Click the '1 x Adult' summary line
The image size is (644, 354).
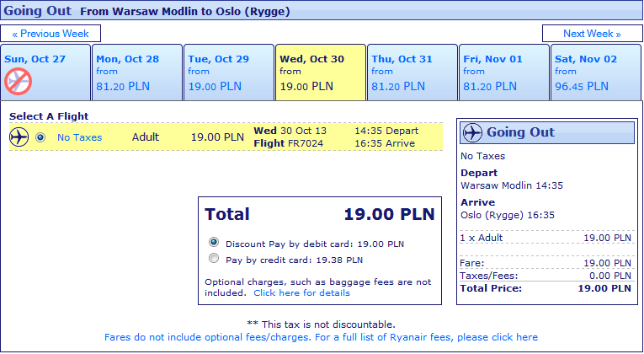(546, 238)
